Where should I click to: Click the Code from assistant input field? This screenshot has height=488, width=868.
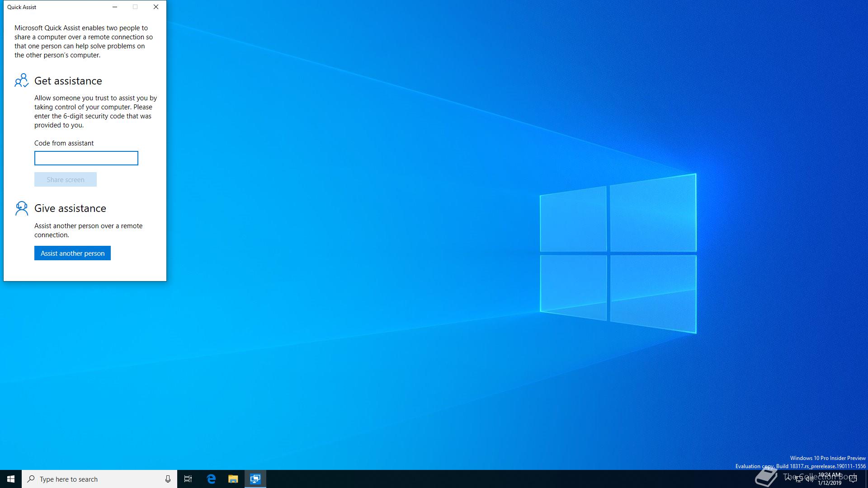click(x=86, y=158)
